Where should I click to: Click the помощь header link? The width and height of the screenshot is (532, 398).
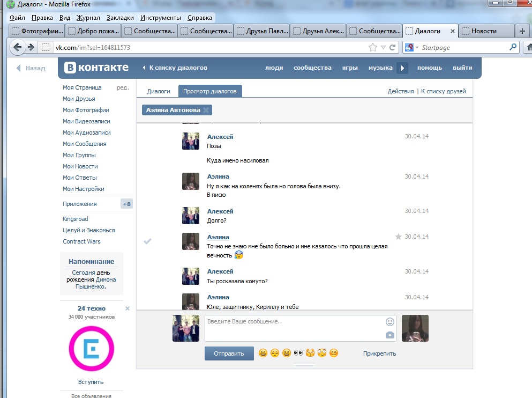(x=430, y=68)
